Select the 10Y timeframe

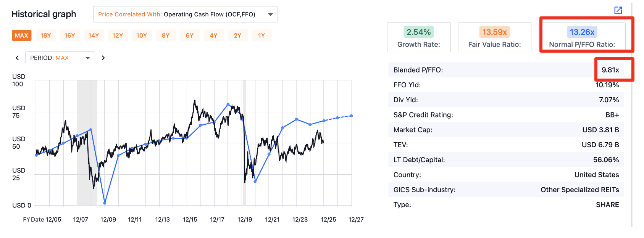coord(142,35)
